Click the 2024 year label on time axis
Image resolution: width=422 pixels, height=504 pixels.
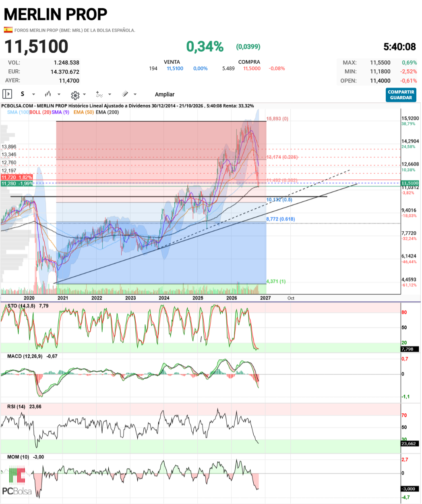coord(164,298)
